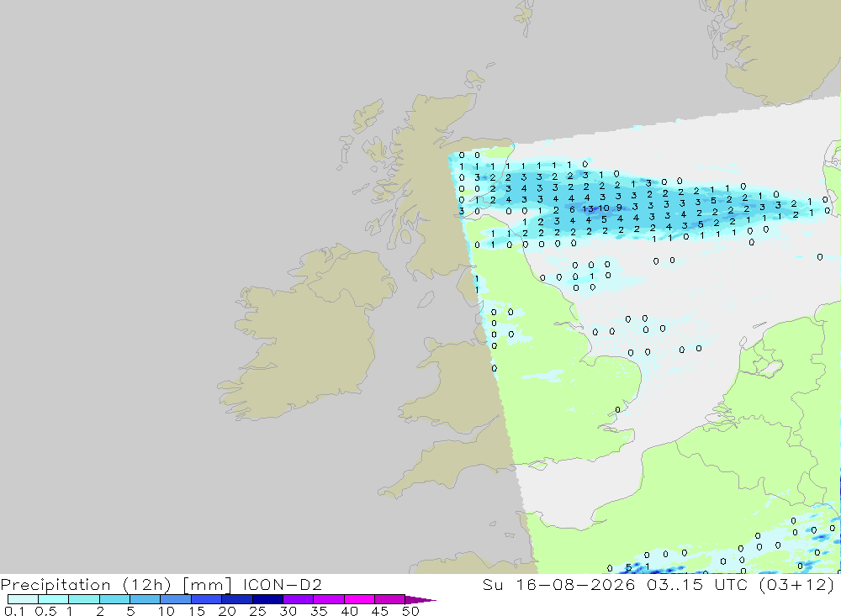Click the '13' precipitation value on map
This screenshot has width=841, height=616.
coord(588,209)
